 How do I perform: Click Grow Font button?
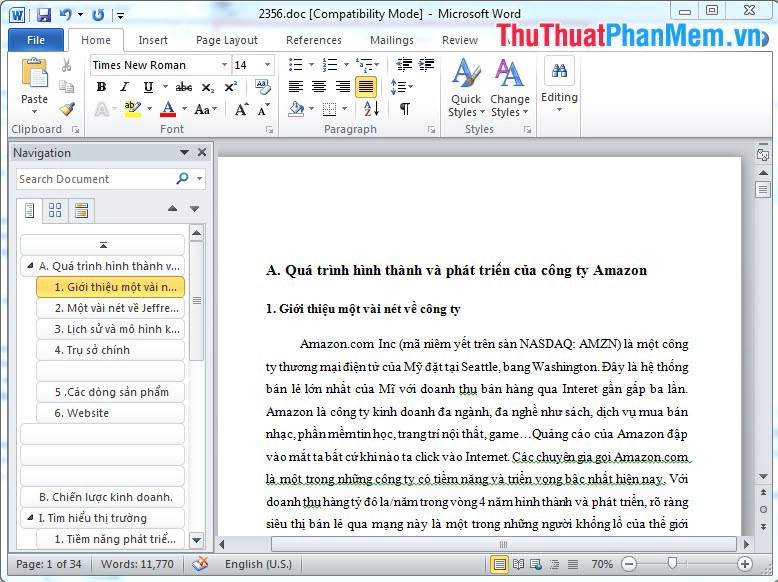(x=241, y=109)
